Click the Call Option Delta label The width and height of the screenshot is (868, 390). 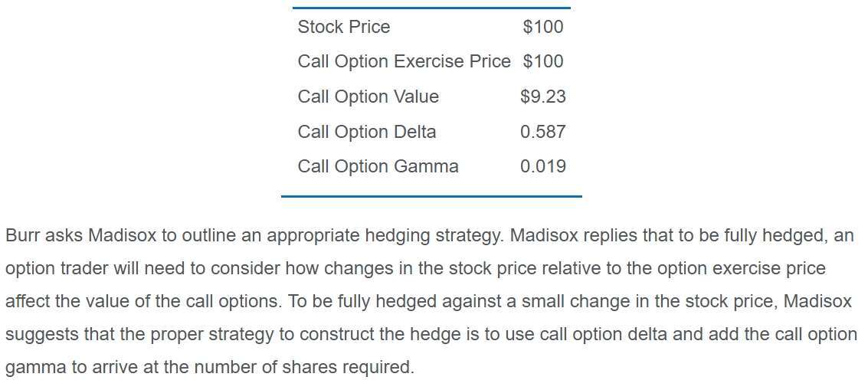[x=366, y=132]
